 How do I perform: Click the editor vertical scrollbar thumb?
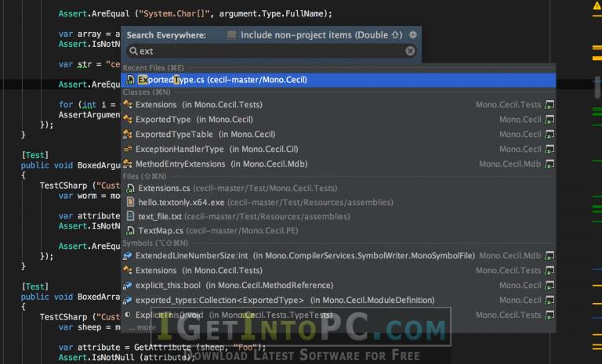597,88
